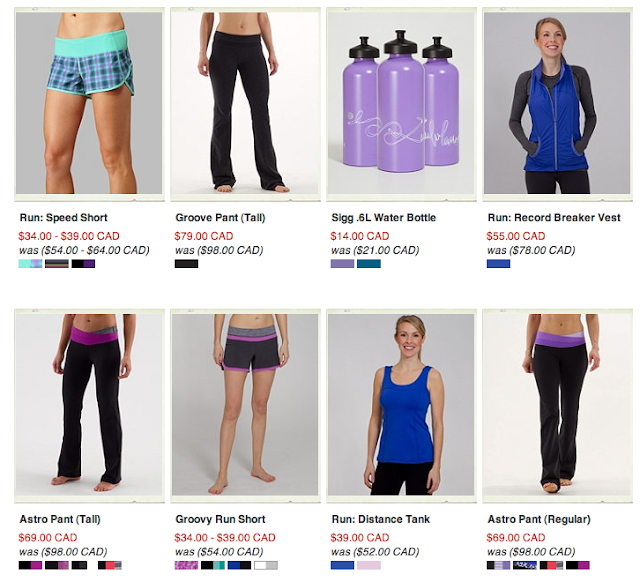The width and height of the screenshot is (640, 582).
Task: Click the Run: Speed Short title link
Action: click(64, 218)
